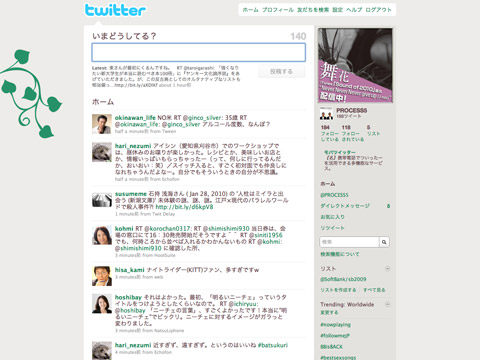Click kohmi's profile picture
This screenshot has height=360, width=480.
[102, 235]
